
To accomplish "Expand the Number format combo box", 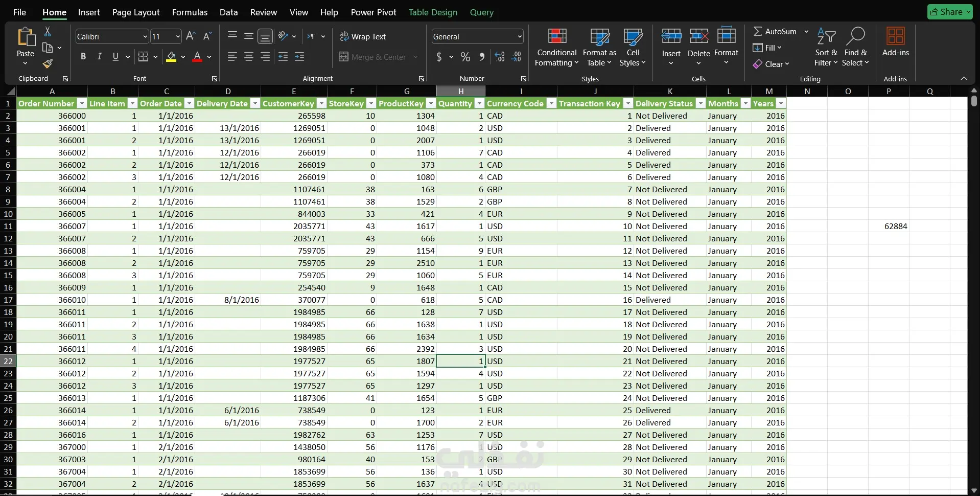I will [x=519, y=37].
